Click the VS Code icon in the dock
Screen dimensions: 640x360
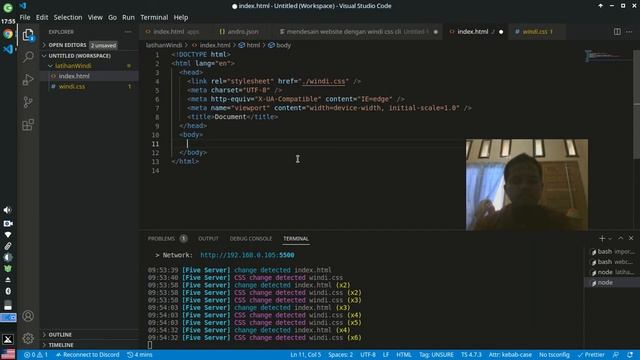pyautogui.click(x=8, y=49)
